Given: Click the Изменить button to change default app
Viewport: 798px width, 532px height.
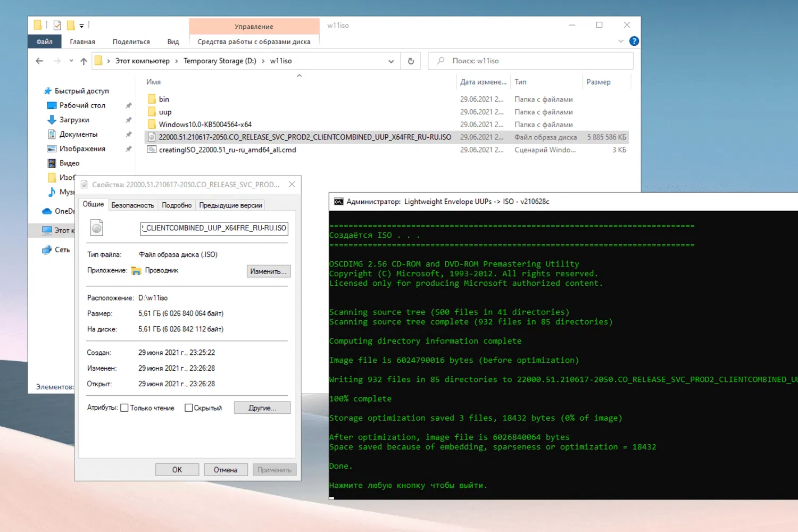Looking at the screenshot, I should click(x=269, y=271).
